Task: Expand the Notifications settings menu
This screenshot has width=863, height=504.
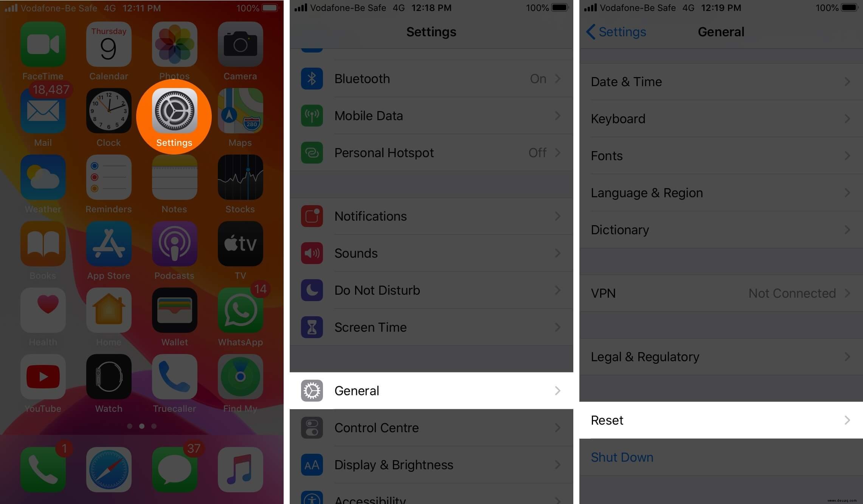Action: click(431, 216)
